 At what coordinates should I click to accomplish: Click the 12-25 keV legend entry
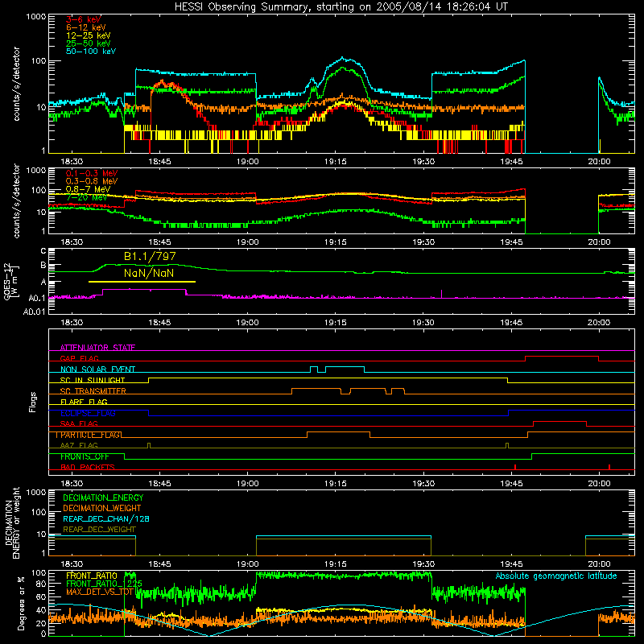[x=89, y=35]
